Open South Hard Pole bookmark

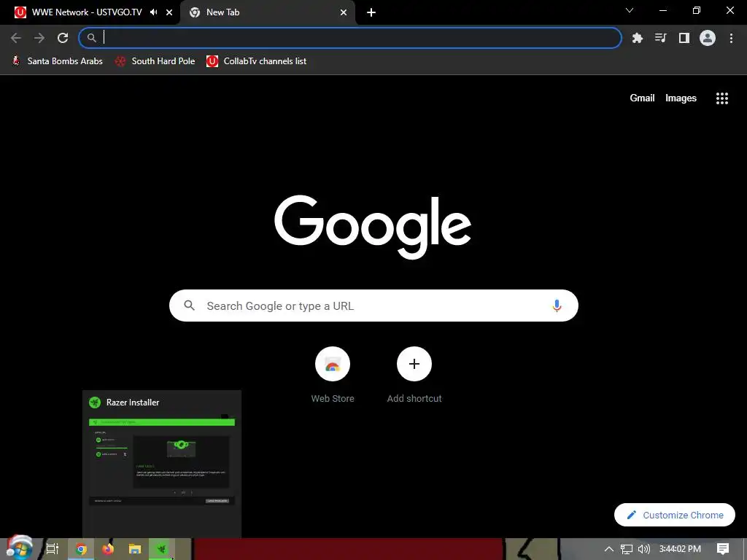(x=155, y=61)
